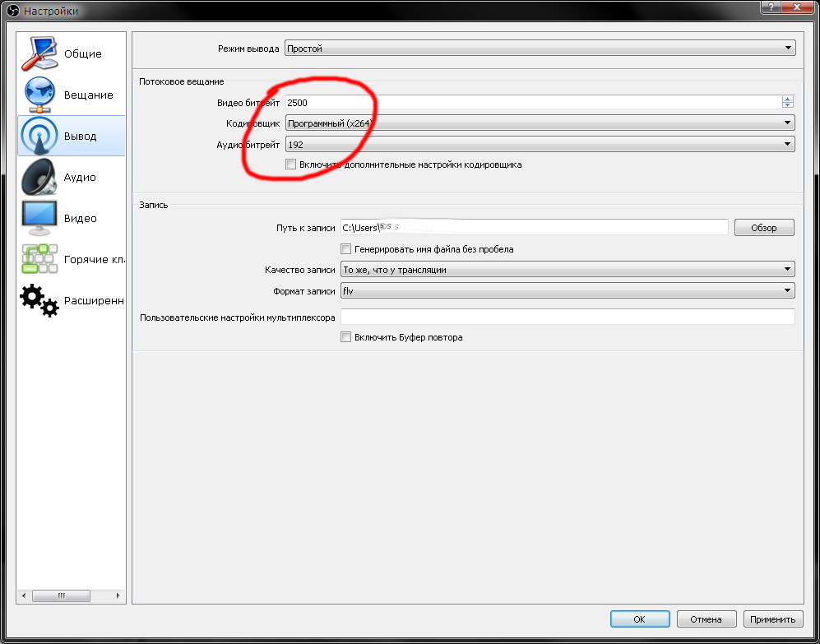Image resolution: width=820 pixels, height=644 pixels.
Task: Click the Отмена button
Action: point(706,619)
